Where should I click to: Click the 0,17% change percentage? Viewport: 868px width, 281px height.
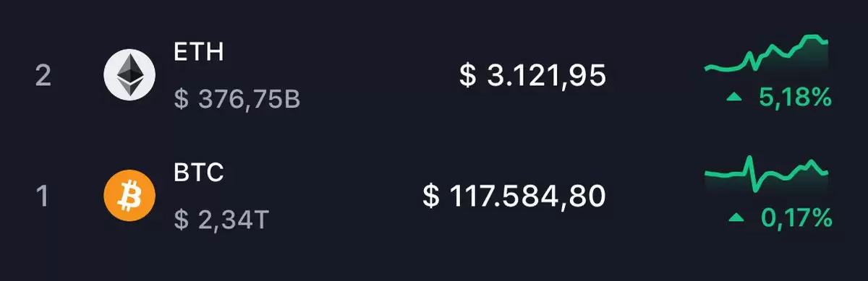point(795,217)
